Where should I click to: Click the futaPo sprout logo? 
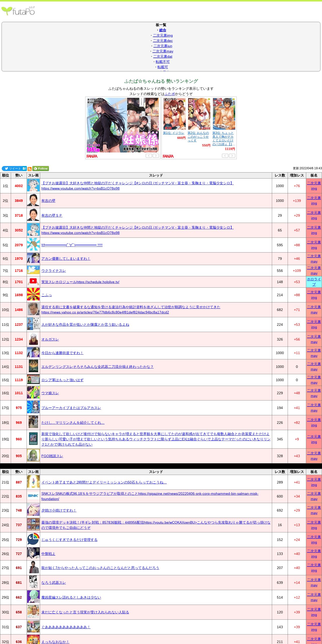[x=18, y=11]
